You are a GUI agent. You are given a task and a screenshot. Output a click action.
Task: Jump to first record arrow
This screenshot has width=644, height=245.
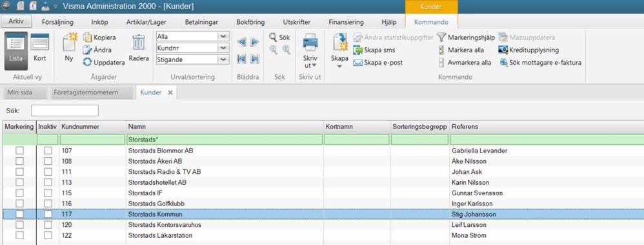click(241, 59)
